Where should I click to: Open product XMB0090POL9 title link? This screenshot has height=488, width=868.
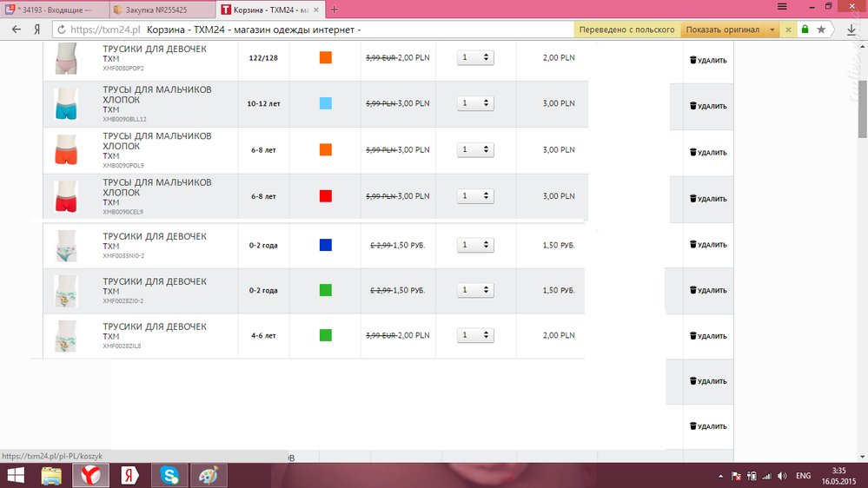pos(157,141)
